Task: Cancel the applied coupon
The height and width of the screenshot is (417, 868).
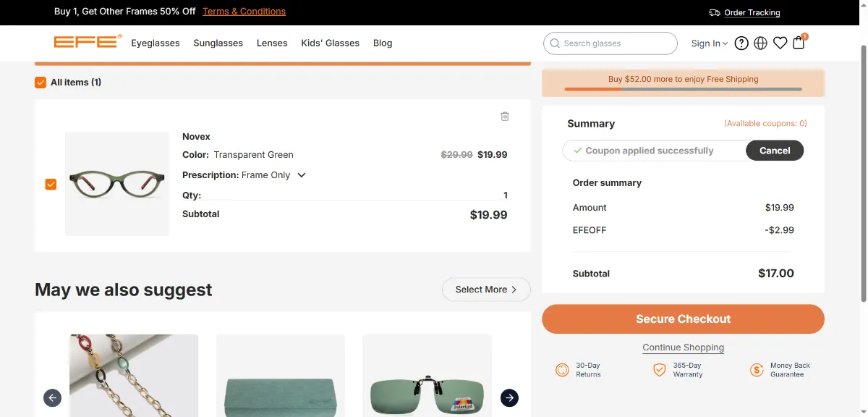Action: (x=775, y=151)
